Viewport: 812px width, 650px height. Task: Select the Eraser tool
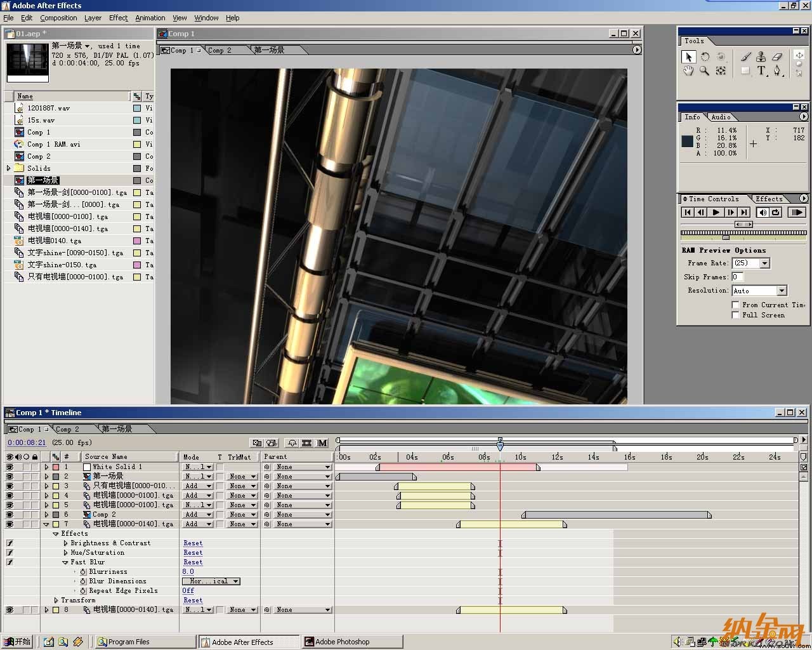click(x=777, y=57)
